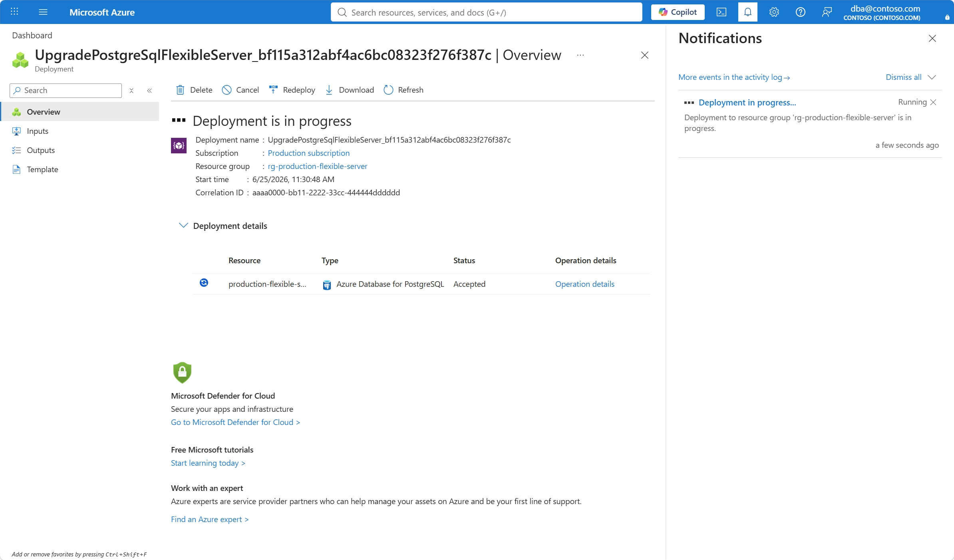Redeploy this deployment
954x560 pixels.
tap(292, 90)
